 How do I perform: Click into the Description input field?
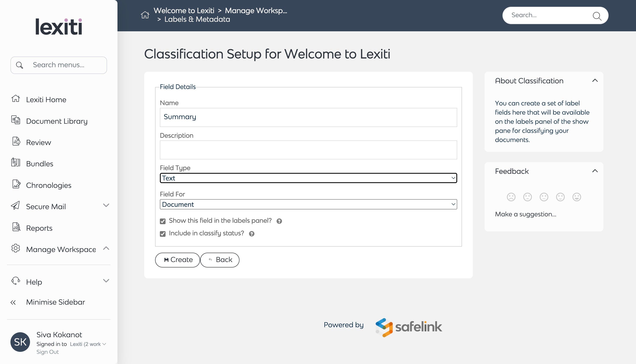tap(308, 150)
